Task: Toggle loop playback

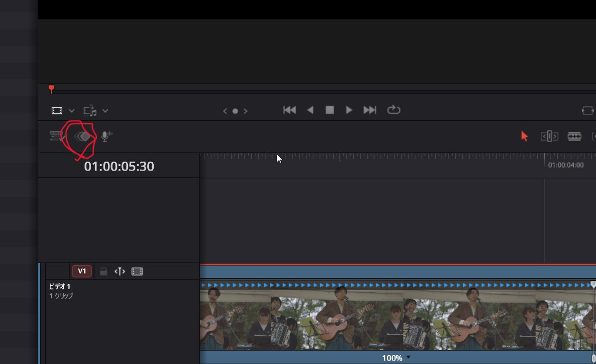Action: (394, 110)
